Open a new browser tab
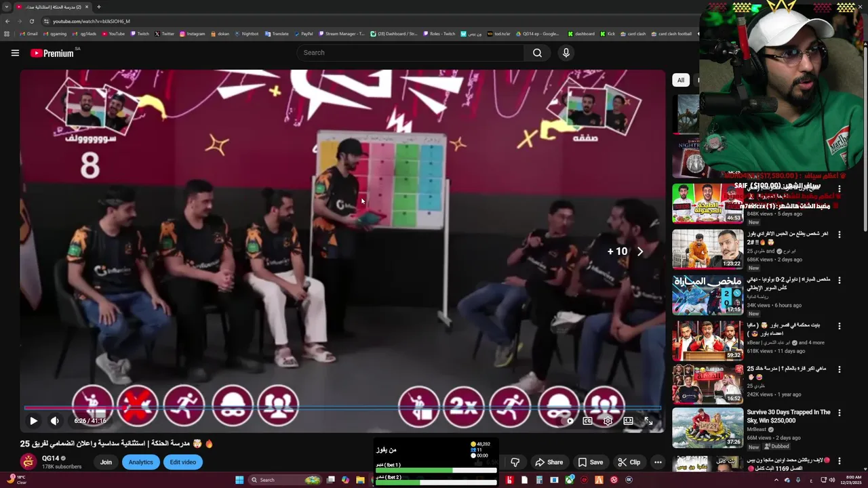The width and height of the screenshot is (868, 488). point(99,7)
